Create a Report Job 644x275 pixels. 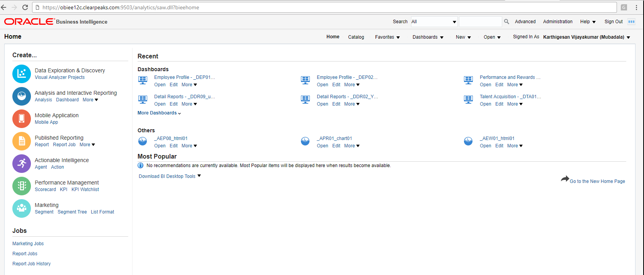coord(65,145)
